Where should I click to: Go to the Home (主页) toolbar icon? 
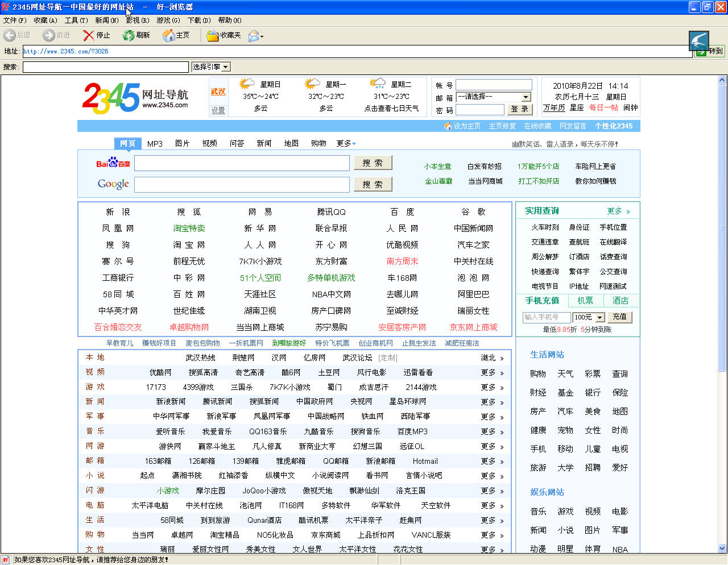tap(169, 35)
